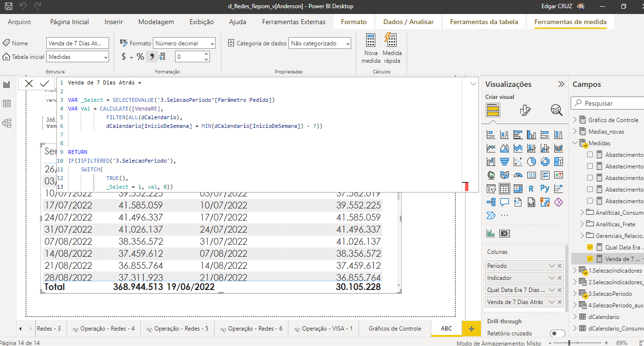Select the treemap visual
644x346 pixels.
tap(559, 162)
